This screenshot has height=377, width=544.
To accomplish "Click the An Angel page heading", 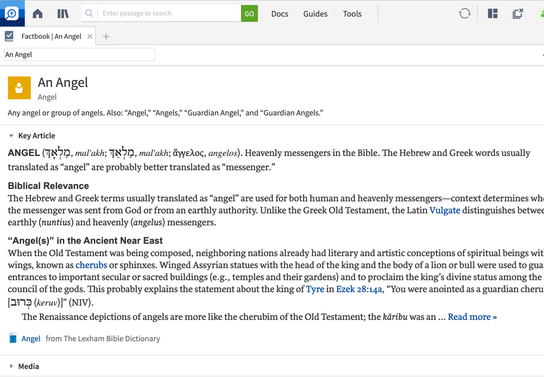I will coord(63,83).
